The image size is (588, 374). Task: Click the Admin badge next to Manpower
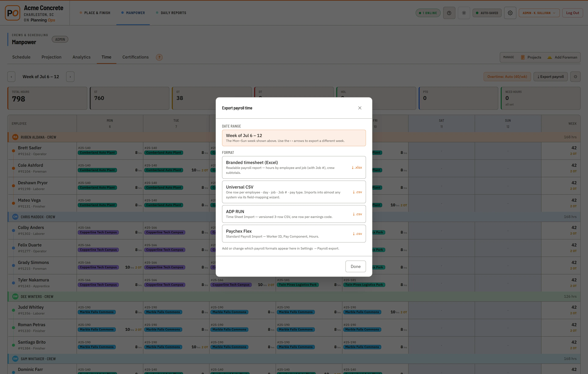60,39
